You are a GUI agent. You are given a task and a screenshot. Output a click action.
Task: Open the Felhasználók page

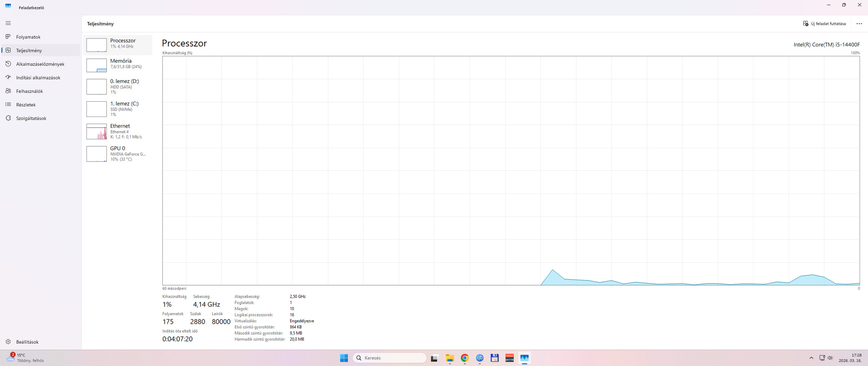tap(41, 91)
